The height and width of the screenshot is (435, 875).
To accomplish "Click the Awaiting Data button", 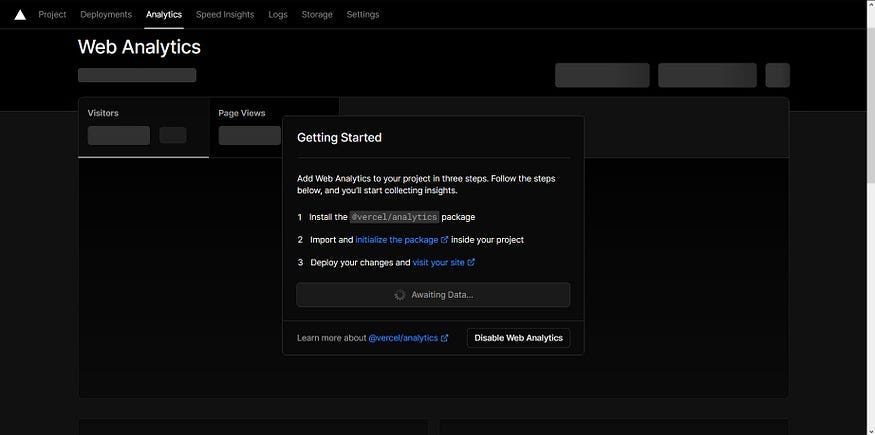I will pyautogui.click(x=433, y=294).
